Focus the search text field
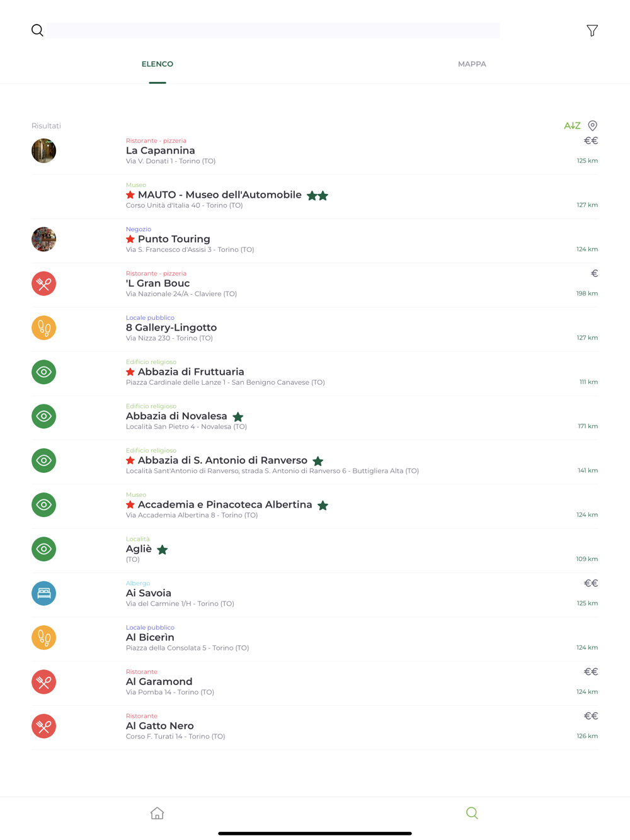The height and width of the screenshot is (840, 630). 273,30
